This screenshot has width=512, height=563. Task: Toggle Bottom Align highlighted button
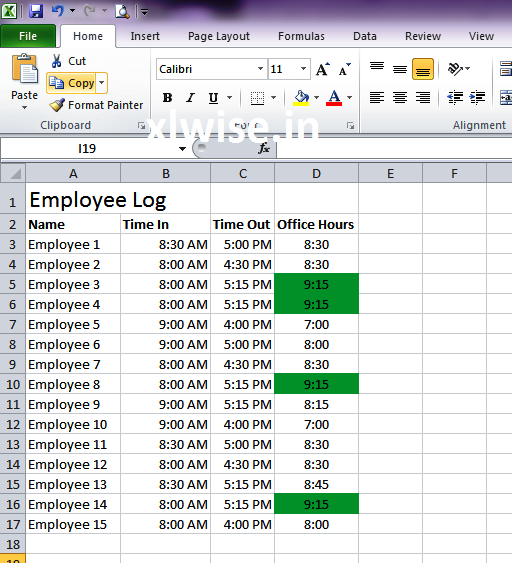pyautogui.click(x=423, y=69)
